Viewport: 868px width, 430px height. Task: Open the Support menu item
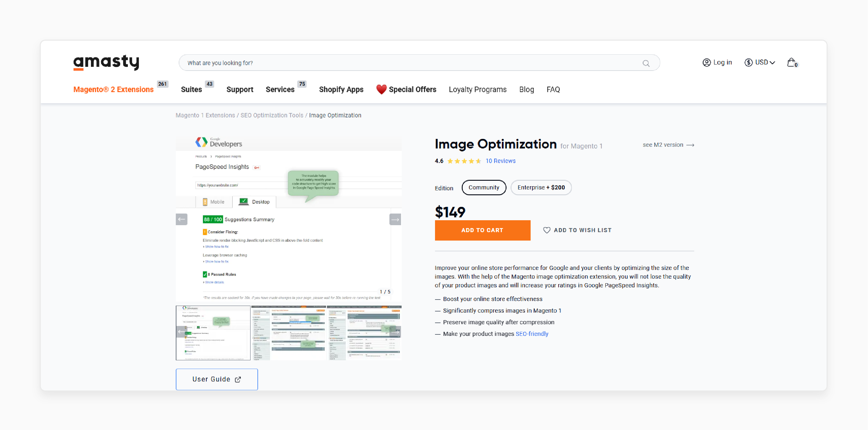(239, 90)
